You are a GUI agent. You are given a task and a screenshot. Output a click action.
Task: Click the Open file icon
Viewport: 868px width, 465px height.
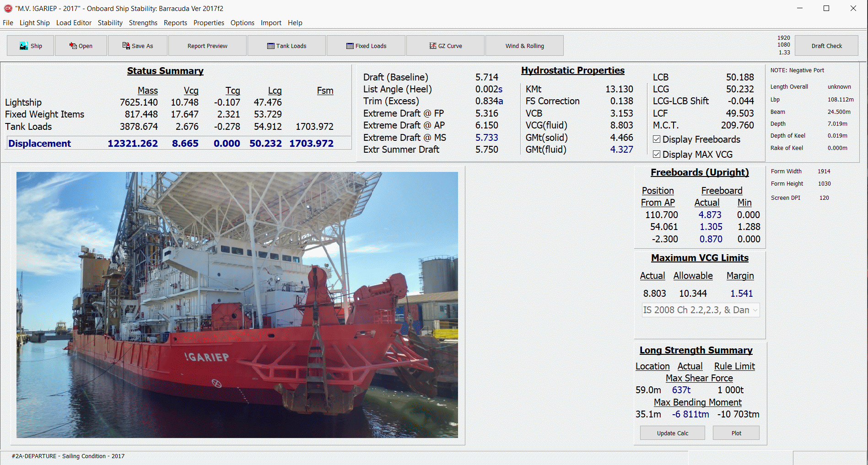[73, 46]
